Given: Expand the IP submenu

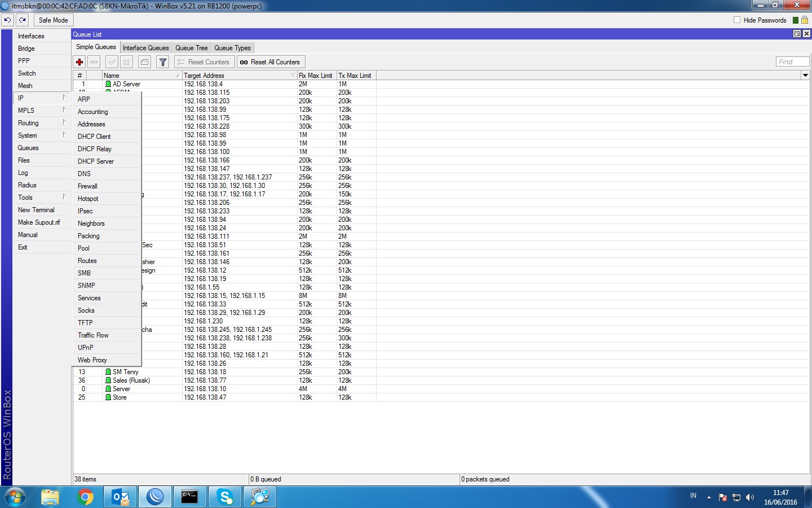Looking at the screenshot, I should click(42, 98).
